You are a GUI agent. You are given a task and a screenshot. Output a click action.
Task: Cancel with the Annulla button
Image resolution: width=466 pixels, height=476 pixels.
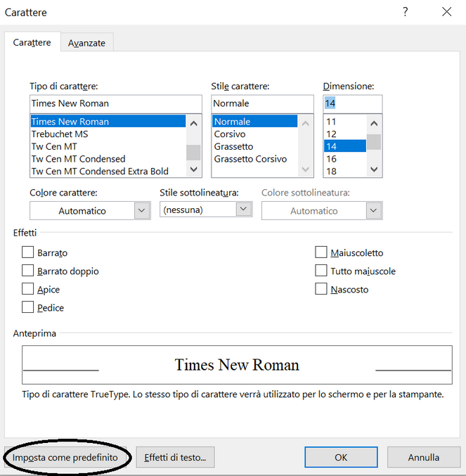point(424,458)
